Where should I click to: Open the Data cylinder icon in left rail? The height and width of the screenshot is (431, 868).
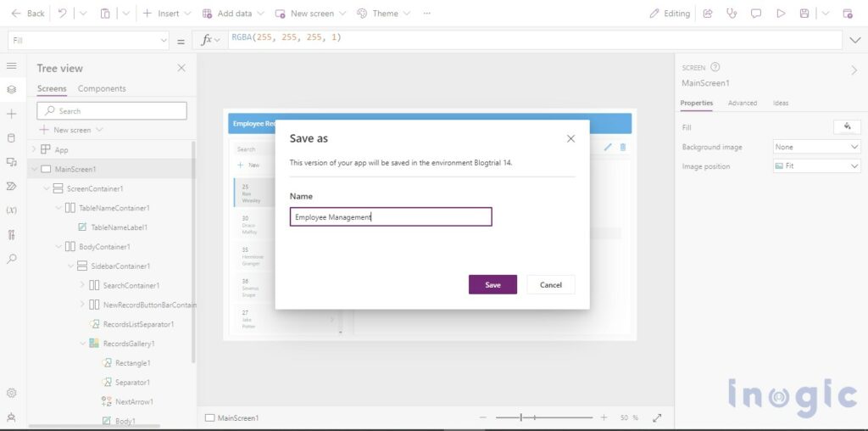click(11, 138)
